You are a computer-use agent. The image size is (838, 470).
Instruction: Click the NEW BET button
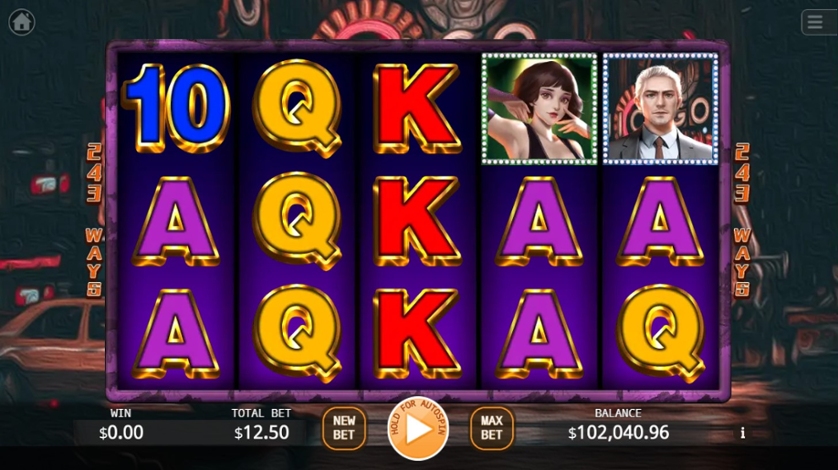point(344,428)
